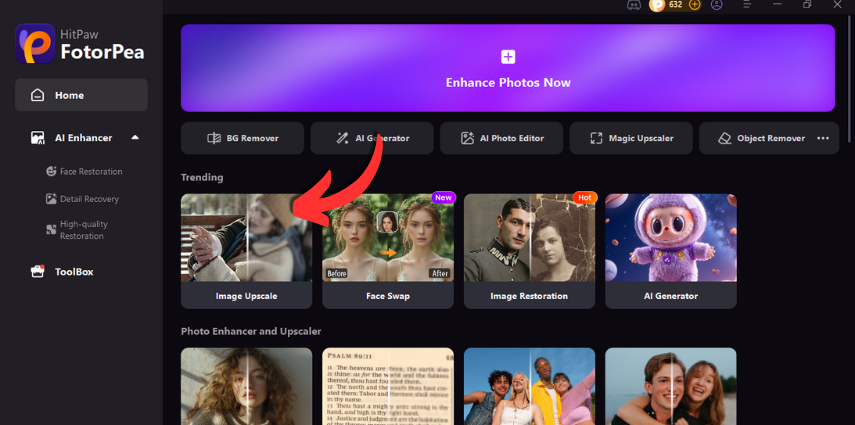The width and height of the screenshot is (855, 425).
Task: Click the HitPaw FotorPea logo icon
Action: tap(35, 43)
